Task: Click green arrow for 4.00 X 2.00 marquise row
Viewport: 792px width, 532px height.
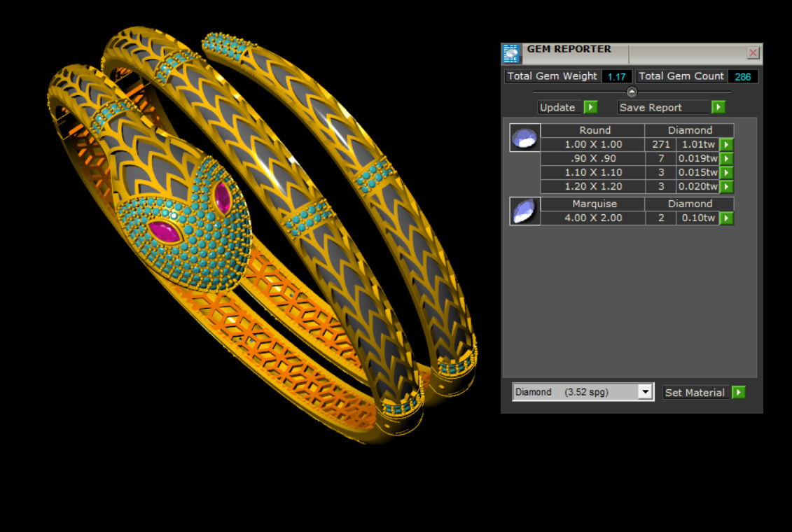Action: [727, 218]
